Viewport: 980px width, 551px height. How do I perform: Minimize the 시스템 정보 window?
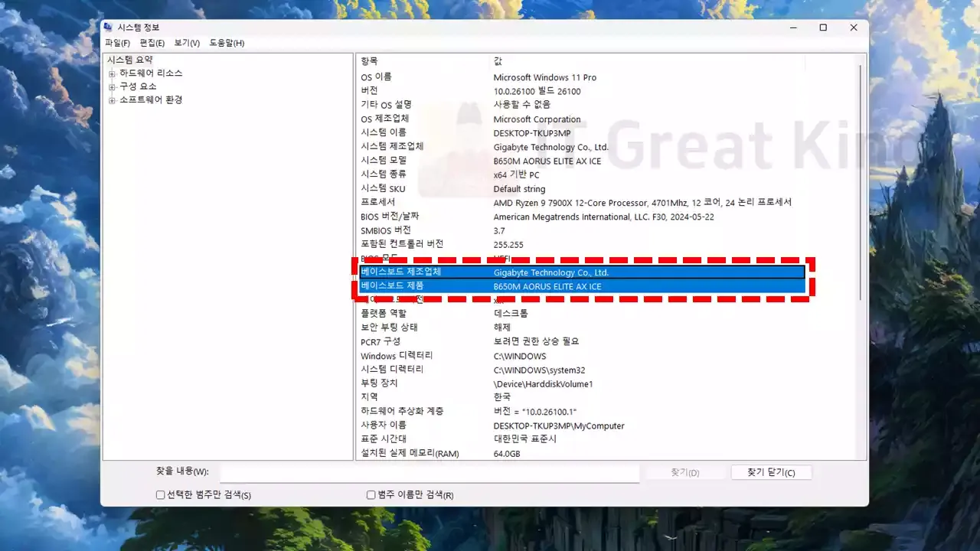coord(792,28)
